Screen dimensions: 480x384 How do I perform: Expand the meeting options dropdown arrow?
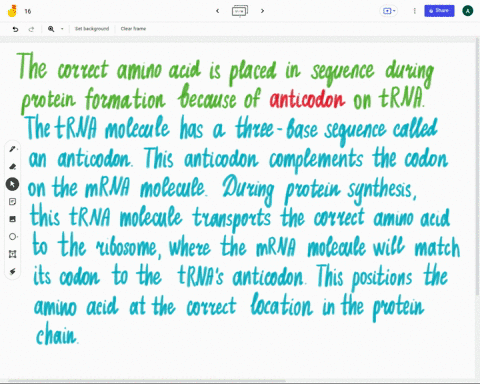(394, 11)
